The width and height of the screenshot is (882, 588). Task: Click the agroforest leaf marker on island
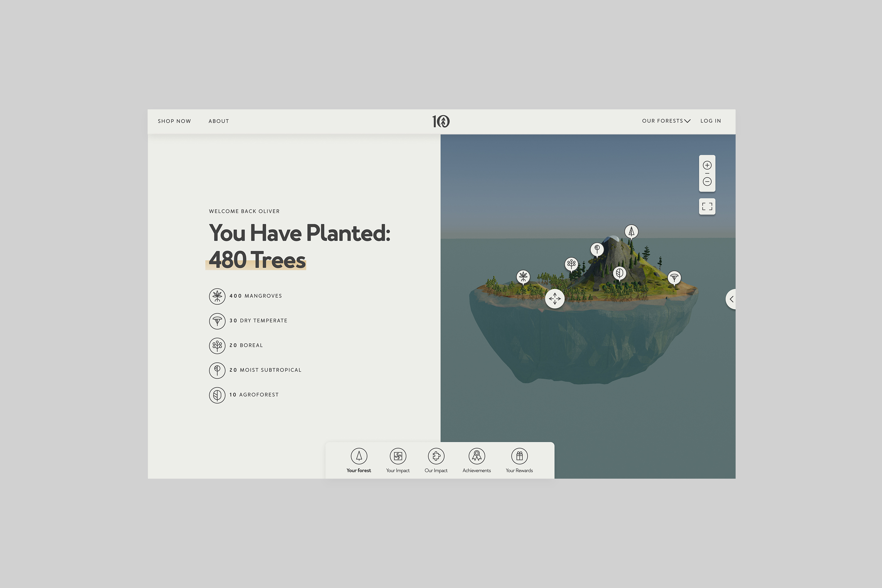(x=620, y=273)
